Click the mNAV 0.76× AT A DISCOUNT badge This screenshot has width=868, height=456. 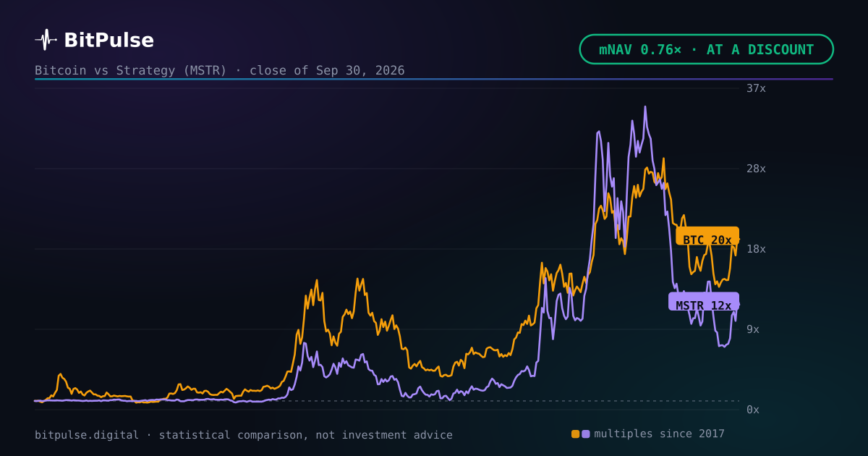(706, 49)
